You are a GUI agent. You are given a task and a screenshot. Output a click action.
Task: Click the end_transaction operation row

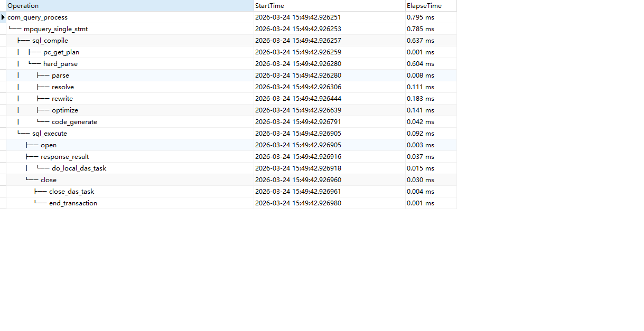(x=73, y=203)
